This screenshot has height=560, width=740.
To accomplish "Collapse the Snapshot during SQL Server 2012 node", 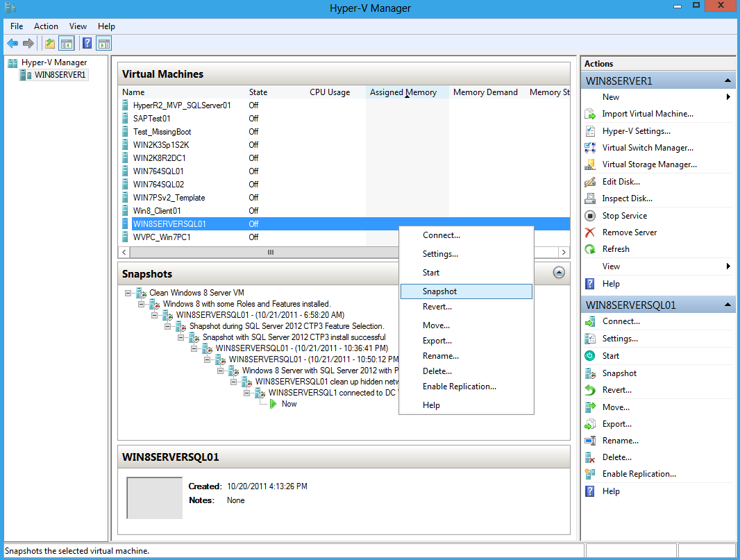I will [167, 326].
